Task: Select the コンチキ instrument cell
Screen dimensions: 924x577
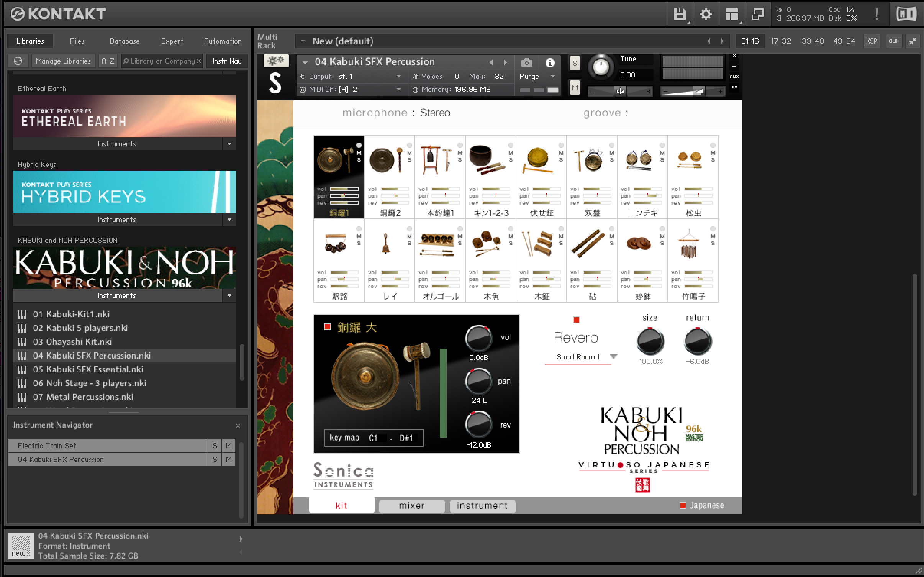Action: click(642, 177)
